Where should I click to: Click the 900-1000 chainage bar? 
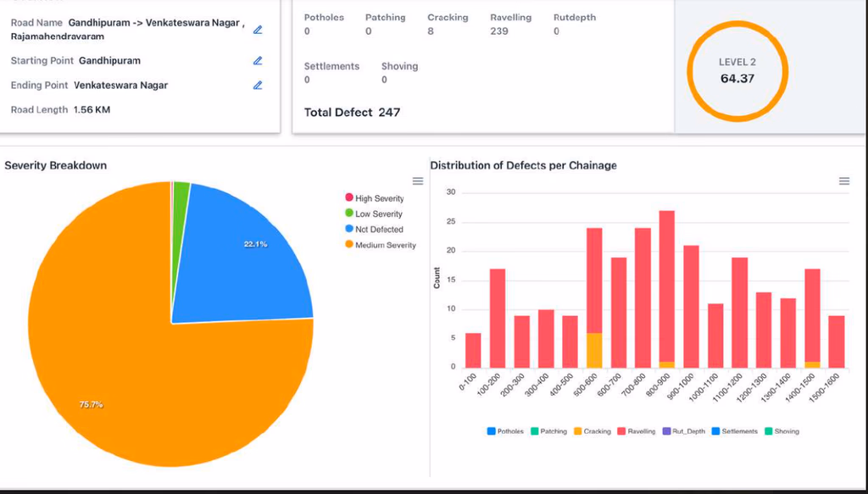pos(691,307)
